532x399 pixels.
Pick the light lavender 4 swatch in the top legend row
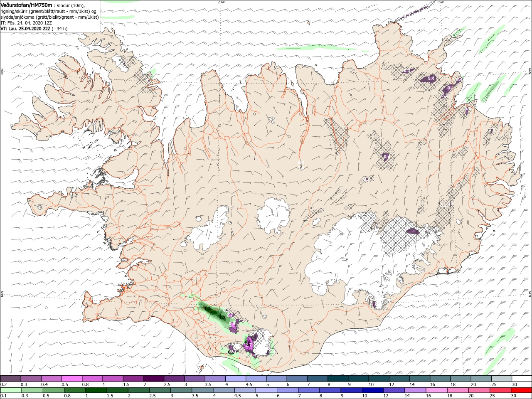(235, 379)
